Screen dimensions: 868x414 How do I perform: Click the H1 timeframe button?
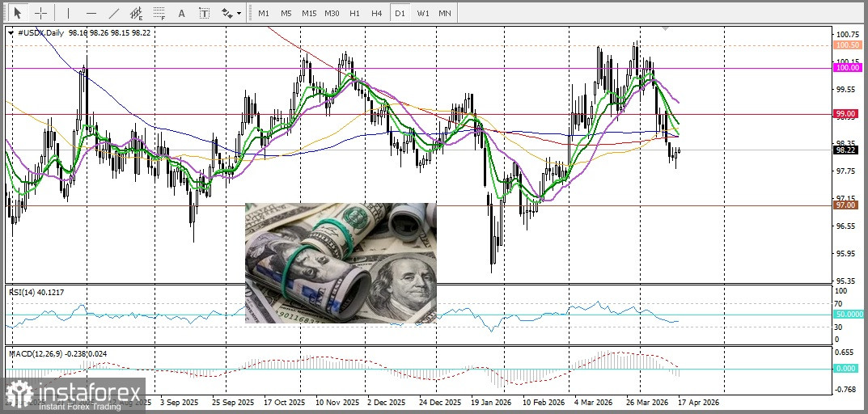pos(355,13)
